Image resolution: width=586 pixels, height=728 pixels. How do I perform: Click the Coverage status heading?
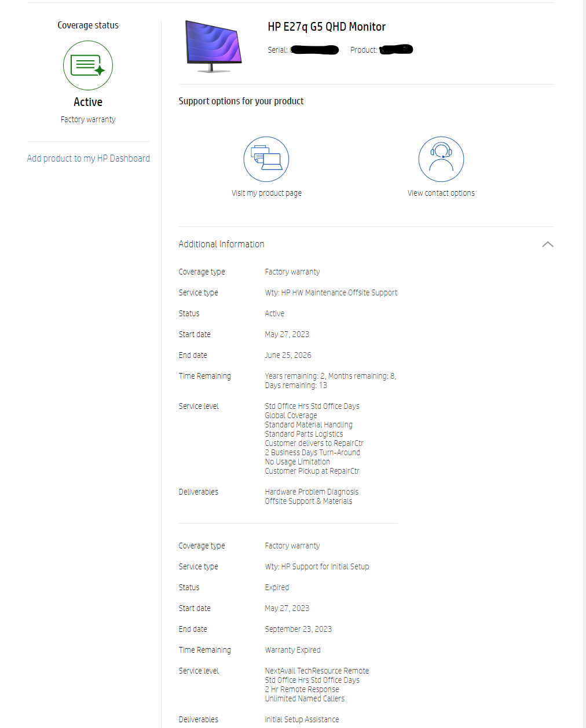pyautogui.click(x=88, y=25)
